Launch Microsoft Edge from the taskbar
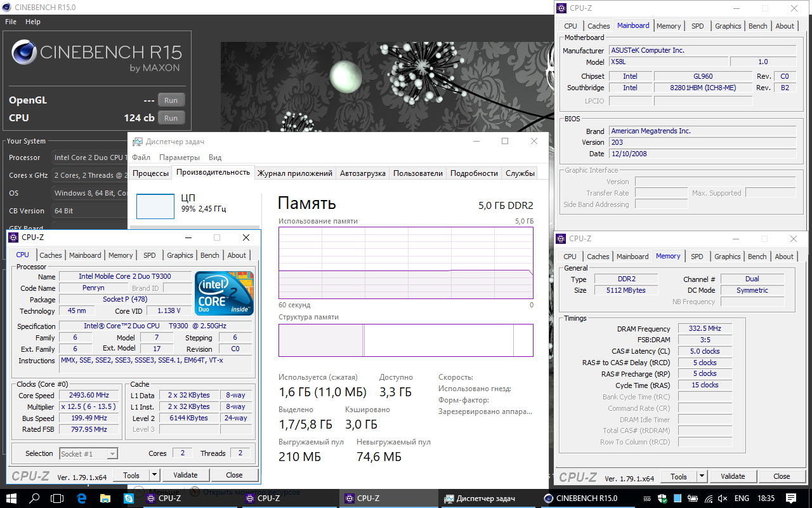The height and width of the screenshot is (508, 812). click(82, 498)
